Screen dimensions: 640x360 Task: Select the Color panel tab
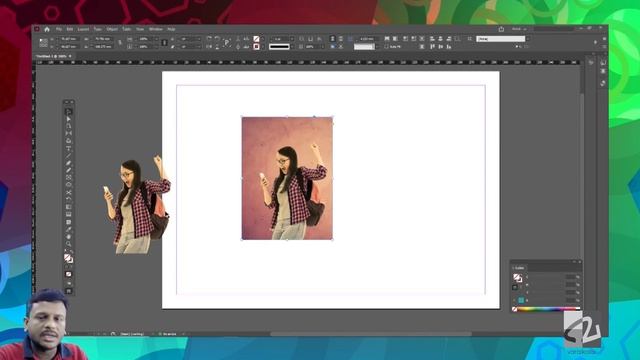tap(519, 268)
